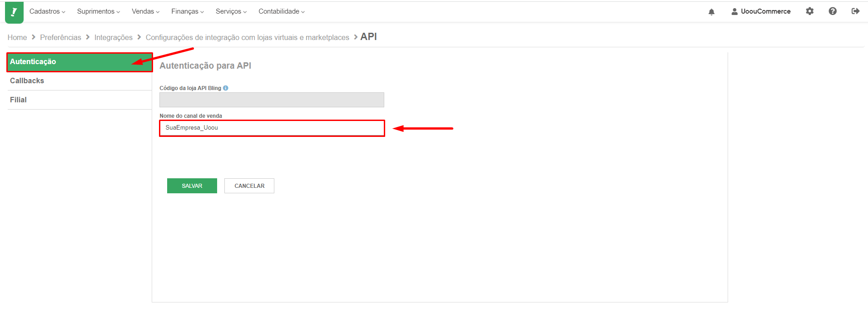868x322 pixels.
Task: Open the UoouCommerce user account
Action: point(761,11)
